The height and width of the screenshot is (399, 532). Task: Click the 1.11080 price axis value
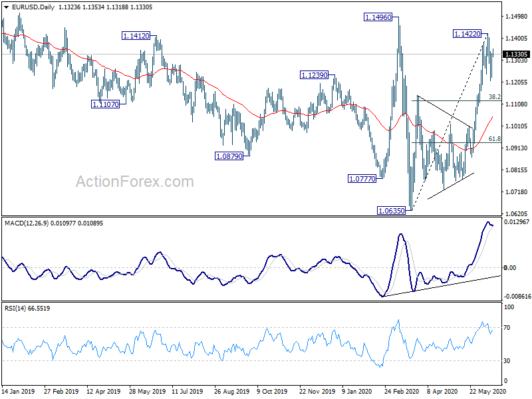click(517, 104)
